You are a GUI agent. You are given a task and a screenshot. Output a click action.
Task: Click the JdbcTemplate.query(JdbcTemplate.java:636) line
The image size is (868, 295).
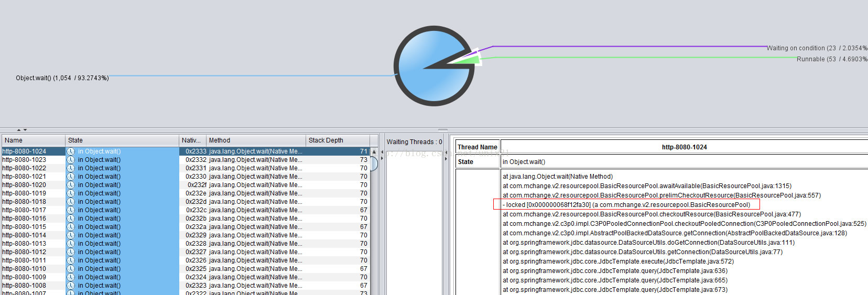pos(615,271)
